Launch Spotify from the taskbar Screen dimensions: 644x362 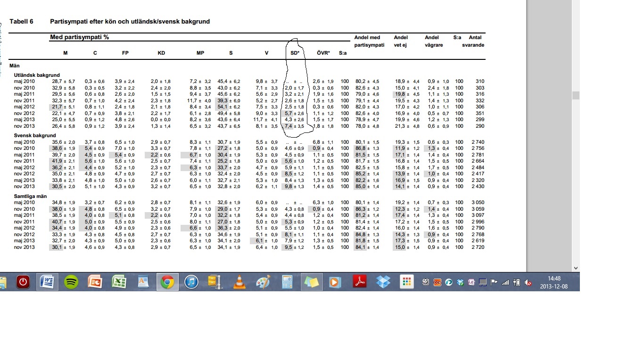coord(71,282)
